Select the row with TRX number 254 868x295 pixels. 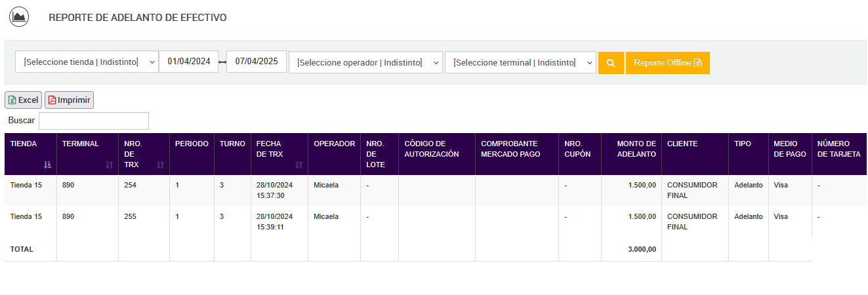pyautogui.click(x=131, y=186)
